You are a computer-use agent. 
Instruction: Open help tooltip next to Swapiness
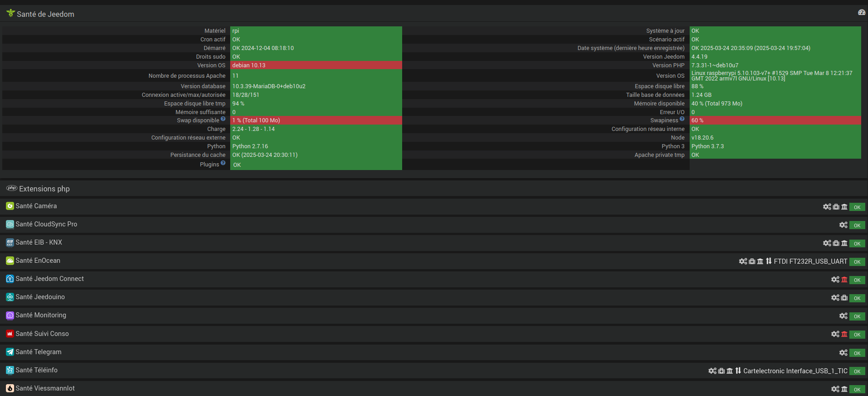[x=682, y=119]
